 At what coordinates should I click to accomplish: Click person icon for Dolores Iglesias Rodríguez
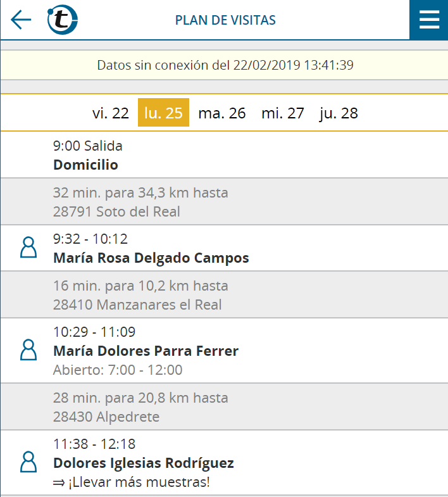(28, 462)
